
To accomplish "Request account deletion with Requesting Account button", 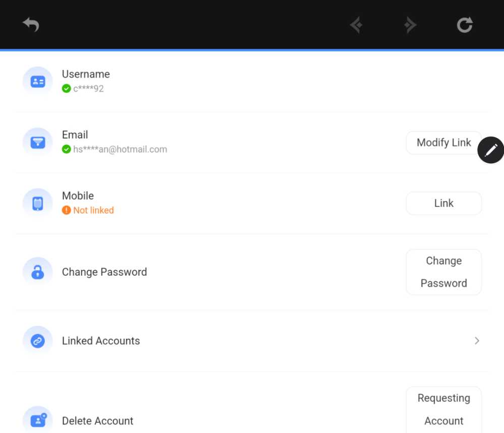I will pos(444,409).
